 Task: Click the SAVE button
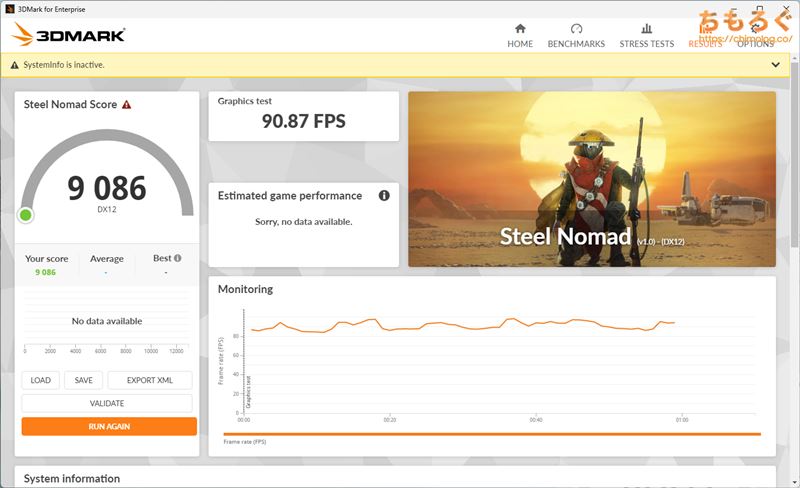pyautogui.click(x=84, y=380)
